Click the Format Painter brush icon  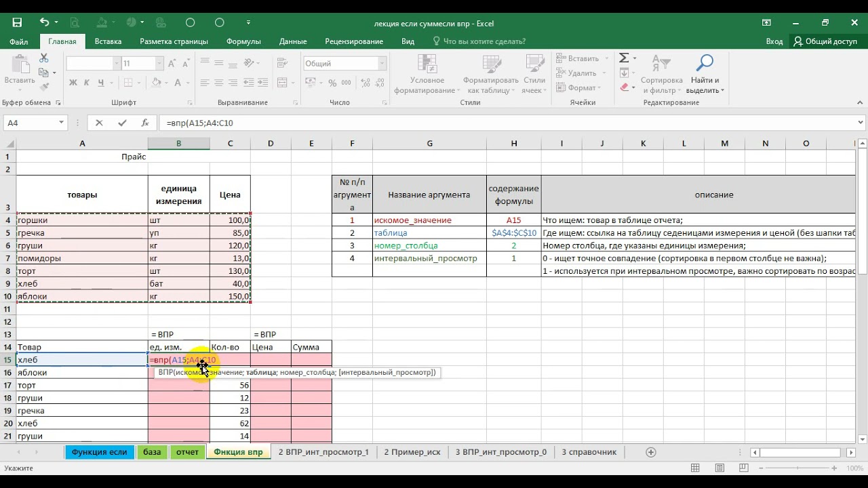coord(44,87)
